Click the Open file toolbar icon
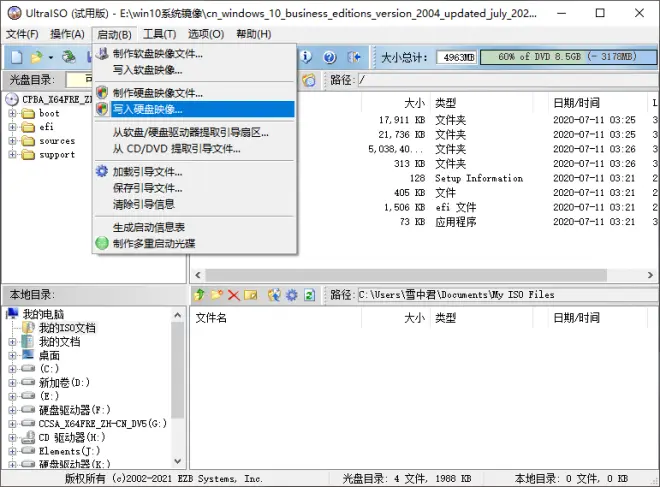This screenshot has width=660, height=487. 37,57
